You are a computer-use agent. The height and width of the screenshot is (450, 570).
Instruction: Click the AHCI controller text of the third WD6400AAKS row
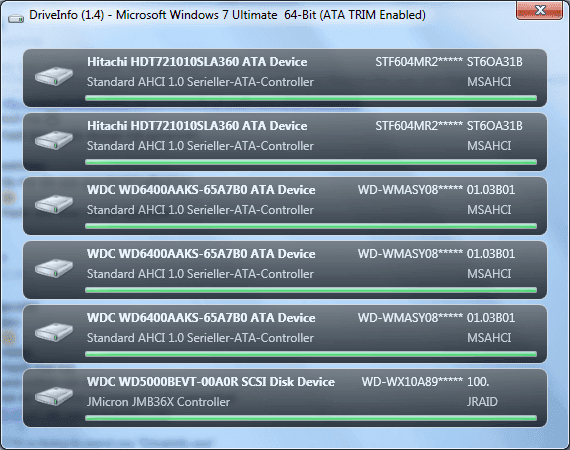[200, 338]
